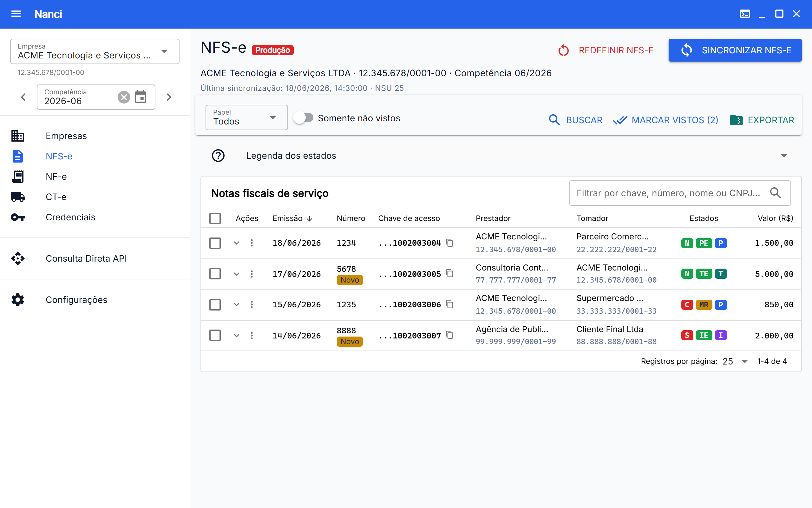
Task: Click the search magnifier in filter field
Action: pyautogui.click(x=776, y=193)
